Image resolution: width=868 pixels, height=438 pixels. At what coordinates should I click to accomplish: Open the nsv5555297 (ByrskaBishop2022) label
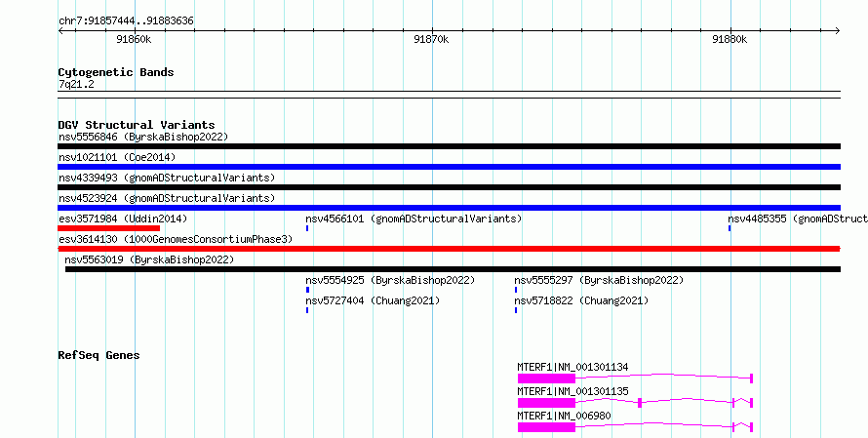pos(599,280)
